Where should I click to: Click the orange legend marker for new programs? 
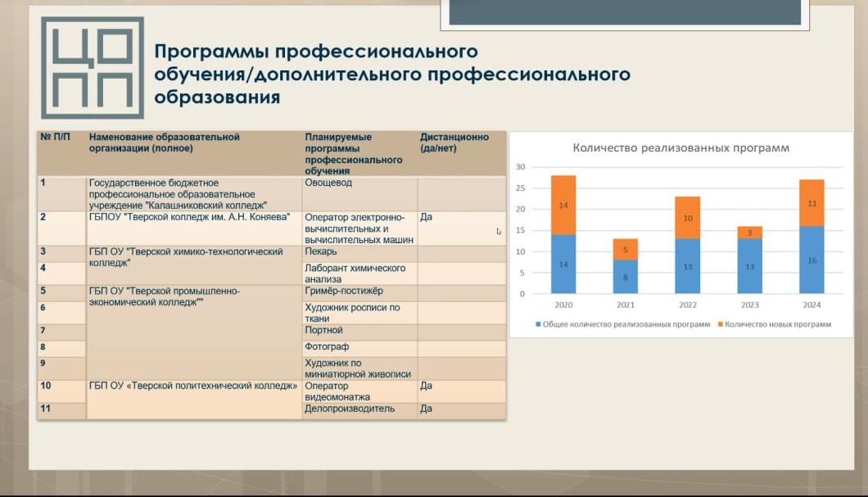pos(720,324)
